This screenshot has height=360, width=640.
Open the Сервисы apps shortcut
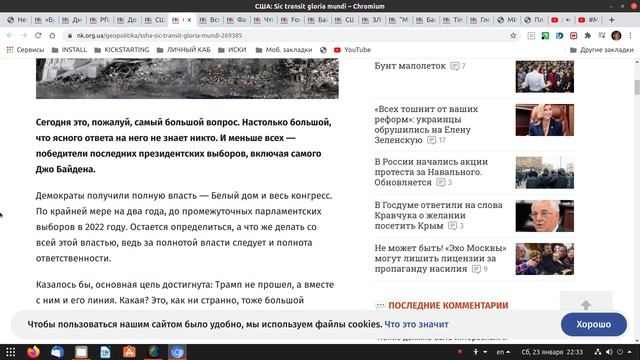point(25,50)
